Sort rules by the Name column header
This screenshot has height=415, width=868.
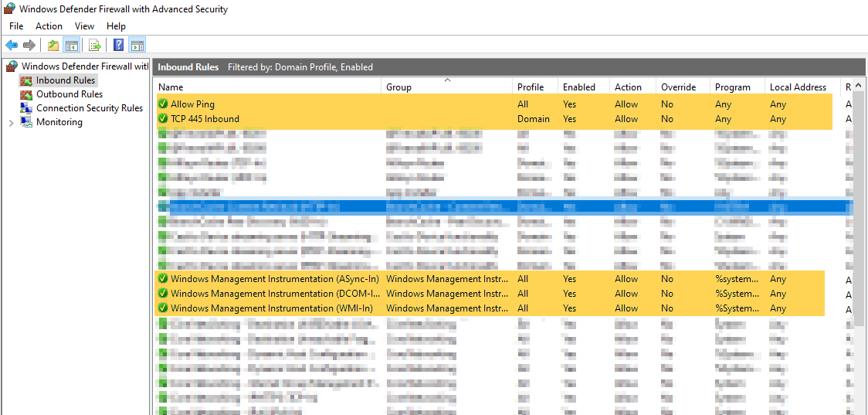171,87
